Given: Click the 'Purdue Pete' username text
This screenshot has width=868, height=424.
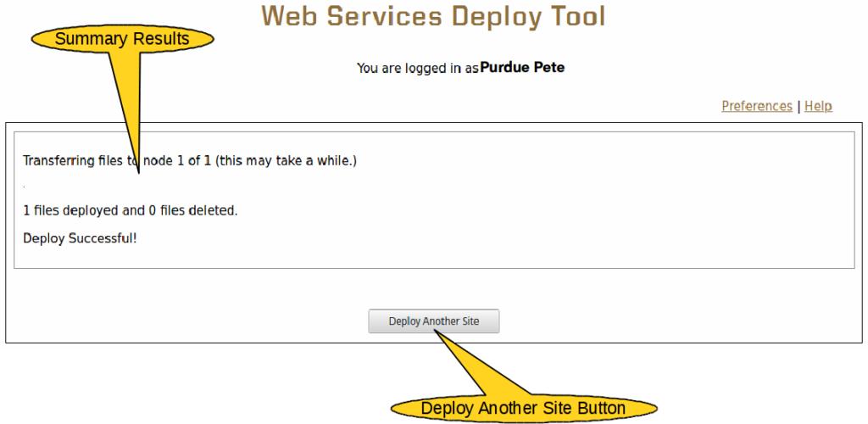Looking at the screenshot, I should tap(522, 68).
